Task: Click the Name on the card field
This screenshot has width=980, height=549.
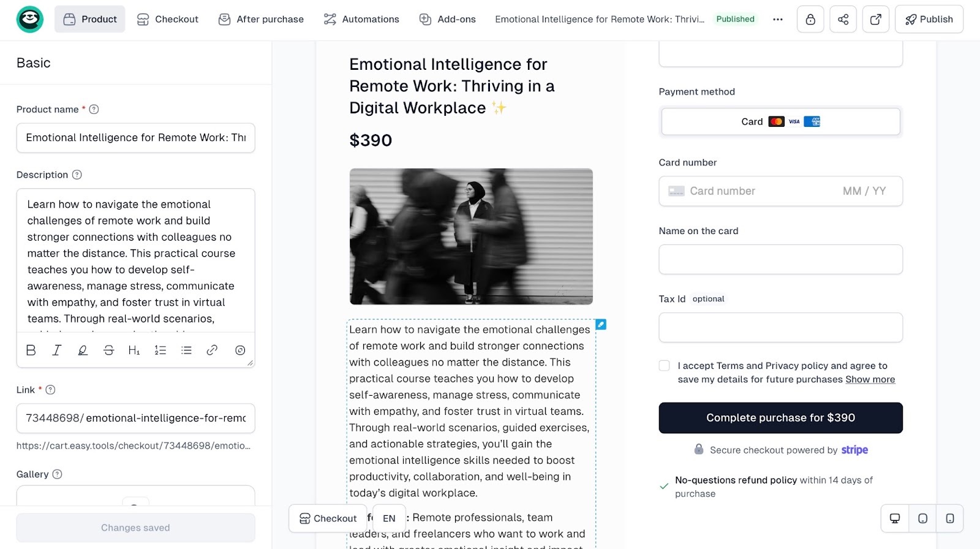Action: pyautogui.click(x=781, y=259)
